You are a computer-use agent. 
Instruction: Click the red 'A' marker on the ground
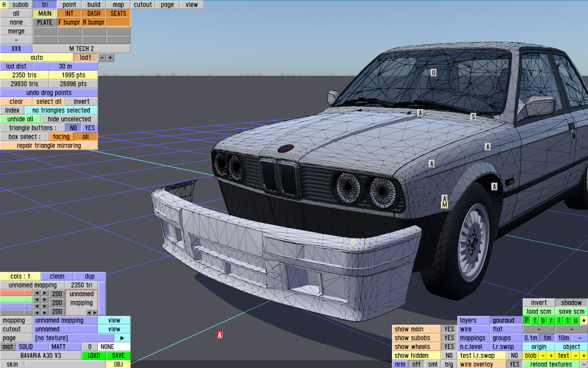220,334
